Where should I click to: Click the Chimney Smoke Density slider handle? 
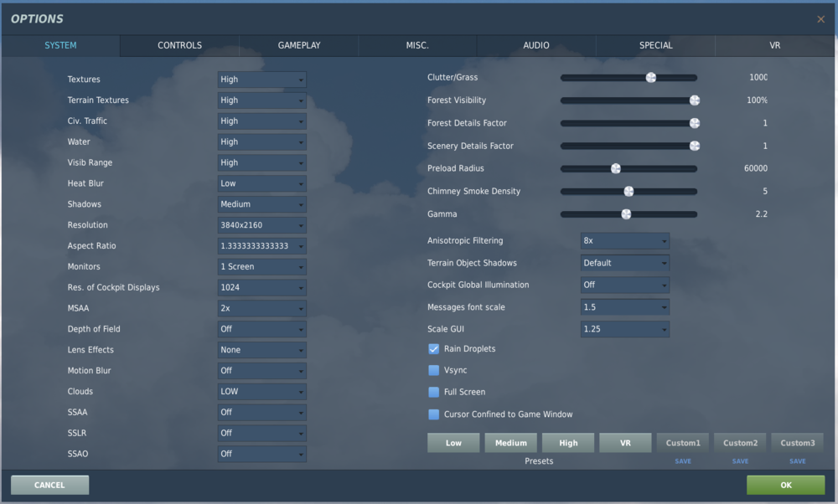[628, 191]
